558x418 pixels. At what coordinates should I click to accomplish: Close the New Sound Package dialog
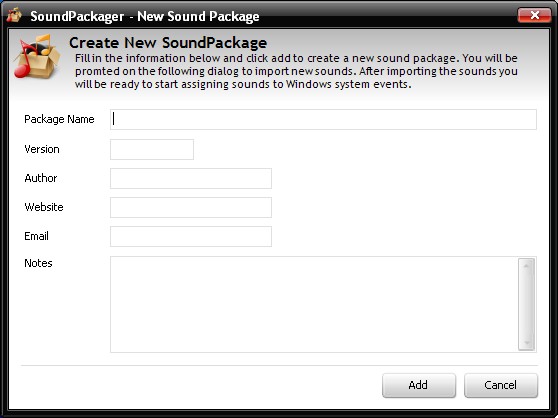click(x=534, y=15)
